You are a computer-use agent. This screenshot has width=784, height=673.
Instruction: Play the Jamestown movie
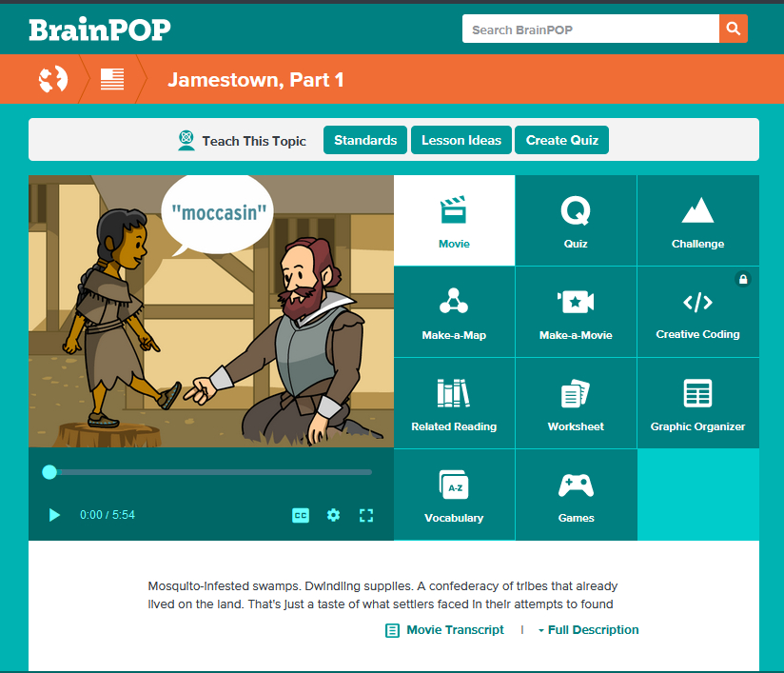point(54,515)
